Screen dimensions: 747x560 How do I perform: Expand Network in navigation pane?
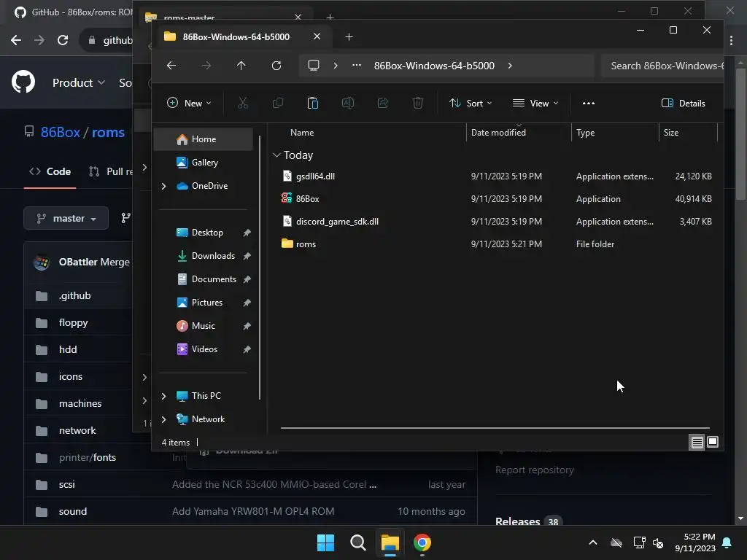(164, 419)
